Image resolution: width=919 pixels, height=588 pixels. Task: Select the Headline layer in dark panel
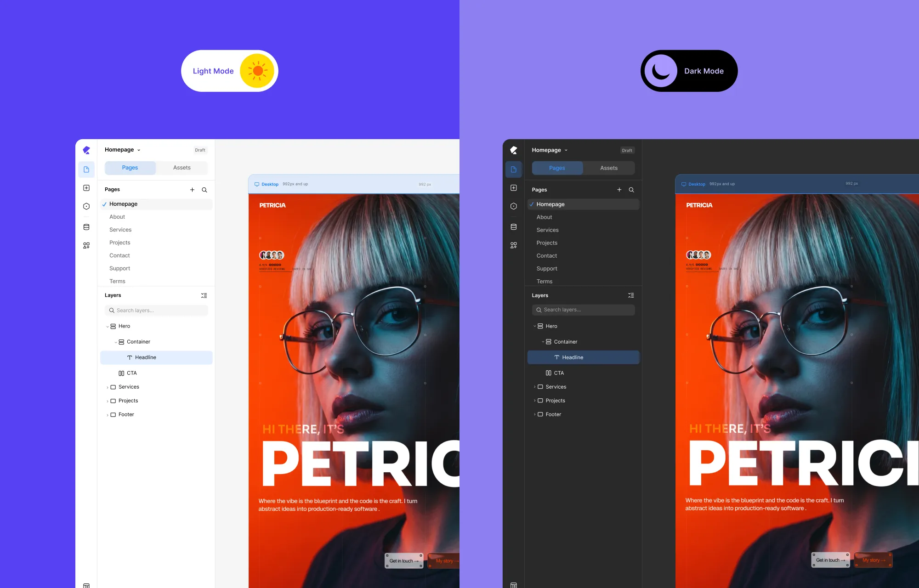click(x=584, y=357)
